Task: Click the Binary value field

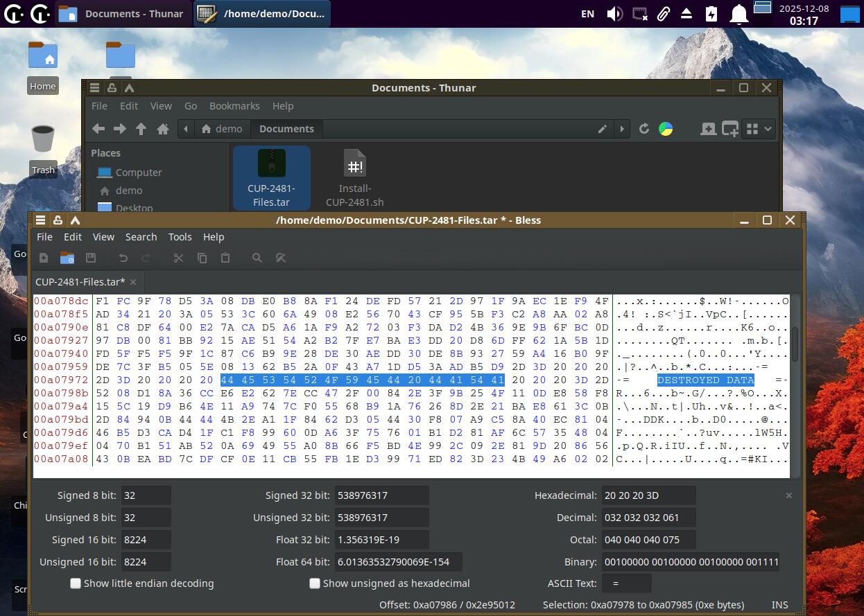Action: [x=690, y=562]
